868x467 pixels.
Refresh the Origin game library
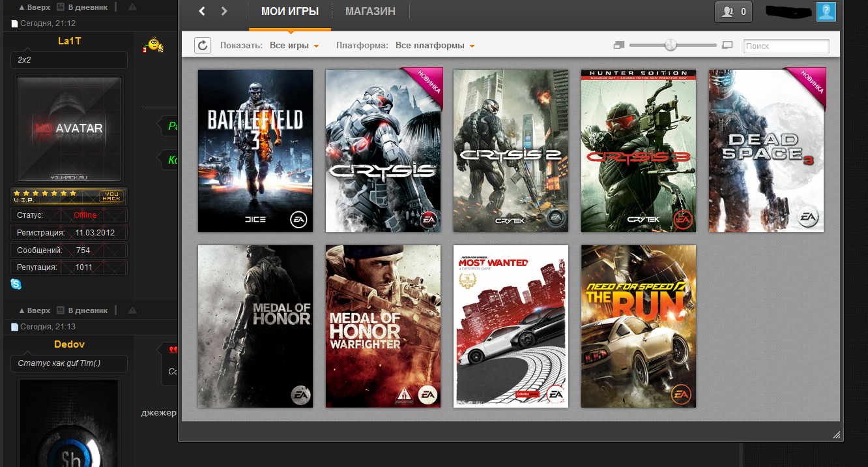[203, 46]
